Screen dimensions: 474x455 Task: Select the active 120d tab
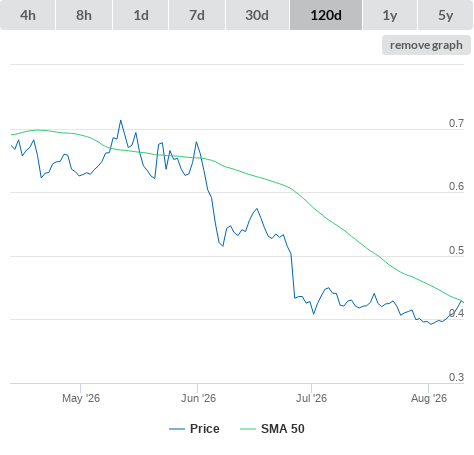tap(326, 15)
